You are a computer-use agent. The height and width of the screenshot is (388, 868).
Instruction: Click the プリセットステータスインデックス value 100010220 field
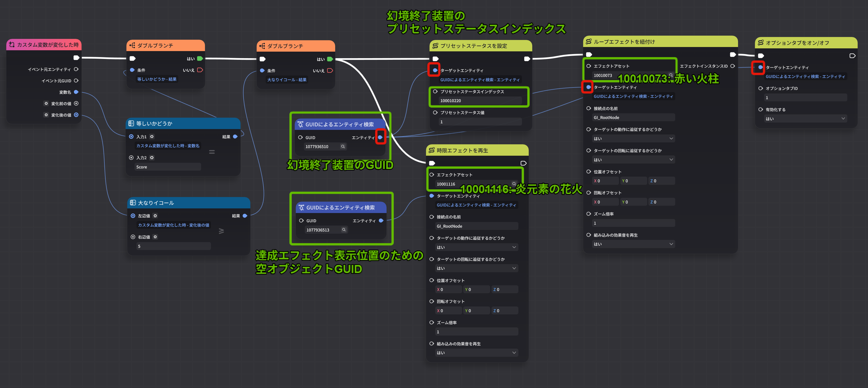480,101
